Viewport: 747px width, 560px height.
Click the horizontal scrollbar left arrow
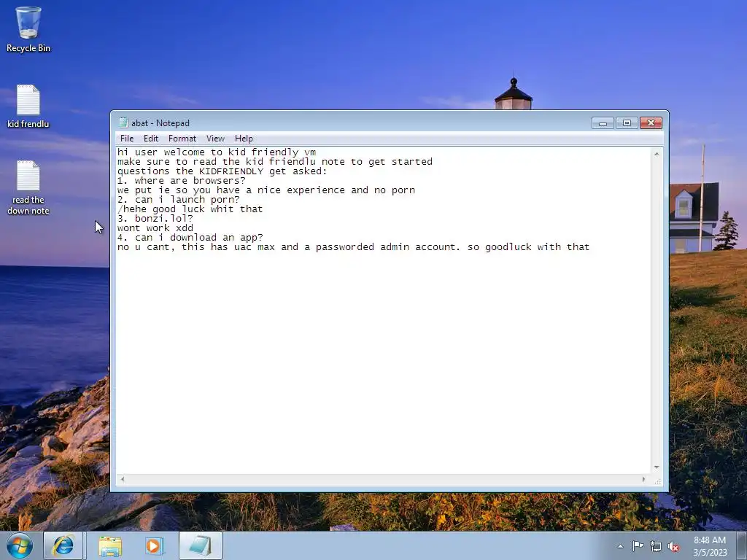click(123, 480)
